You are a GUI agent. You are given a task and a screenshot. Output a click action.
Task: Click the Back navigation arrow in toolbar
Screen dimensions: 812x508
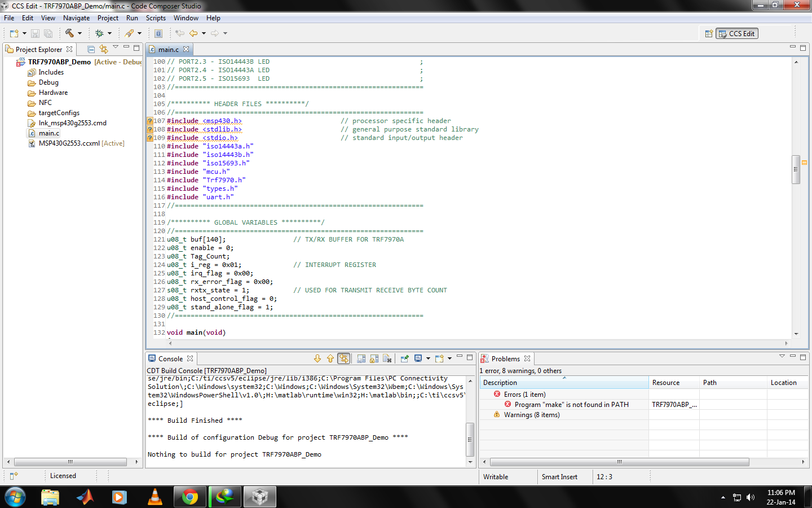point(193,33)
